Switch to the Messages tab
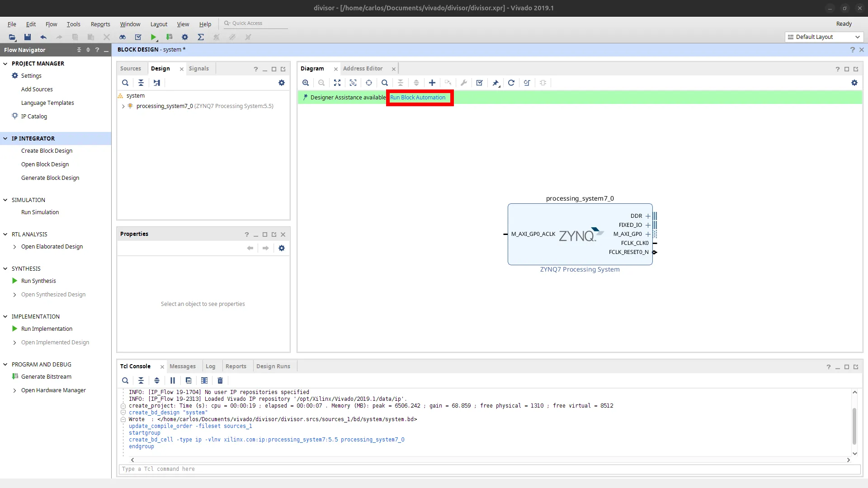The image size is (868, 488). (183, 366)
